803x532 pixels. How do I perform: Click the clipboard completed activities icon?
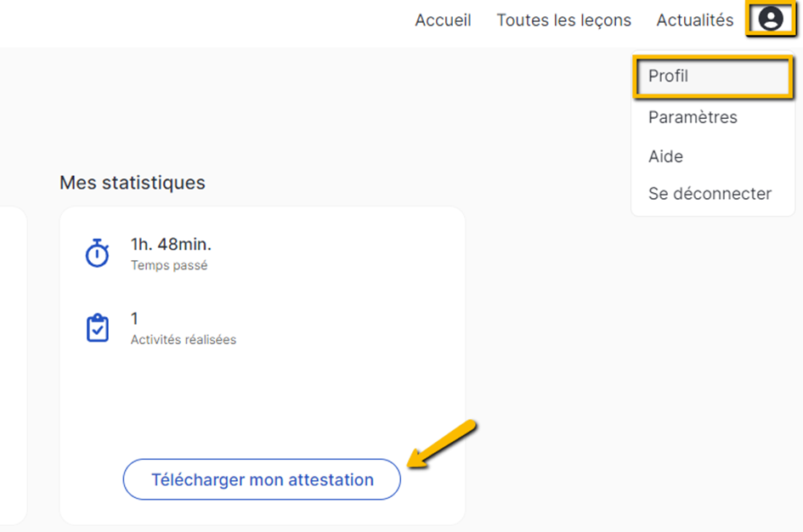coord(98,328)
